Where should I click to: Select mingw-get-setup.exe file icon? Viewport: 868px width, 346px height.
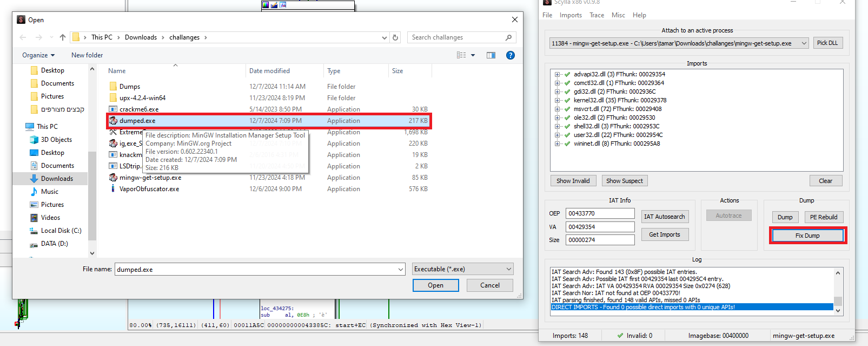click(x=113, y=178)
